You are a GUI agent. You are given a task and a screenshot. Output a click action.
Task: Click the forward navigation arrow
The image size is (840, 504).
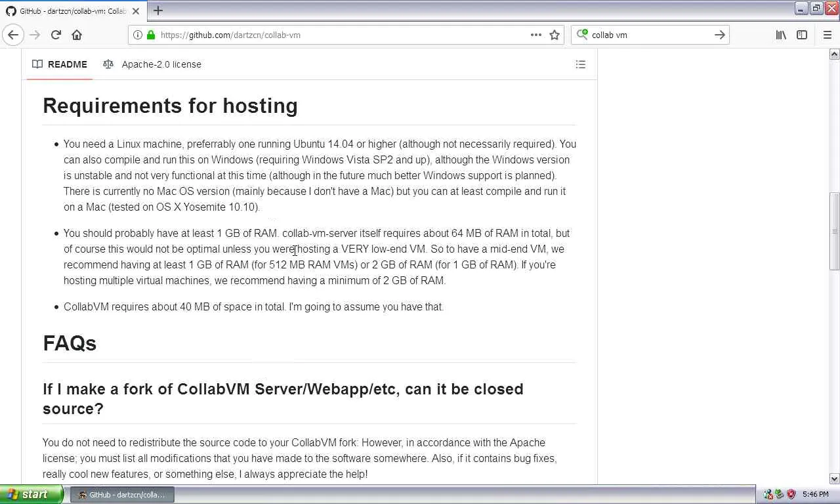click(x=35, y=35)
